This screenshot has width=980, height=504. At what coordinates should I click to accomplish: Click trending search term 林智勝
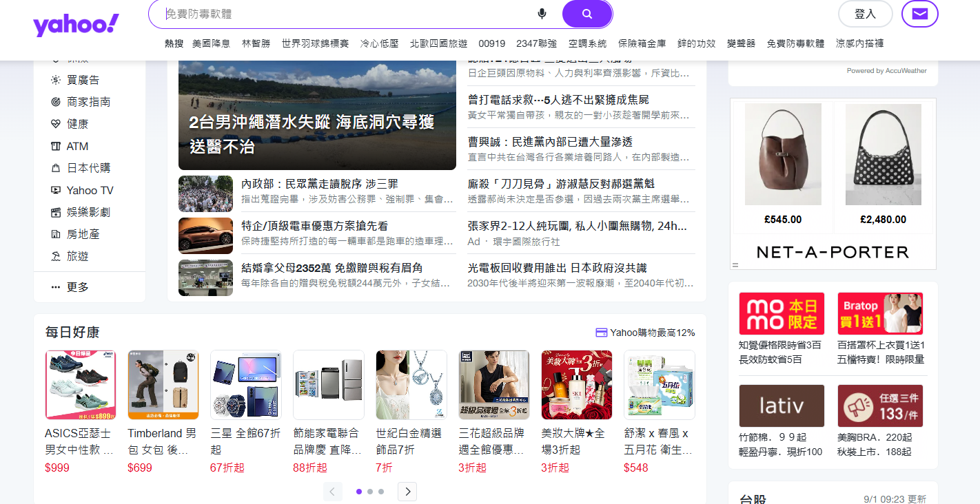click(256, 43)
